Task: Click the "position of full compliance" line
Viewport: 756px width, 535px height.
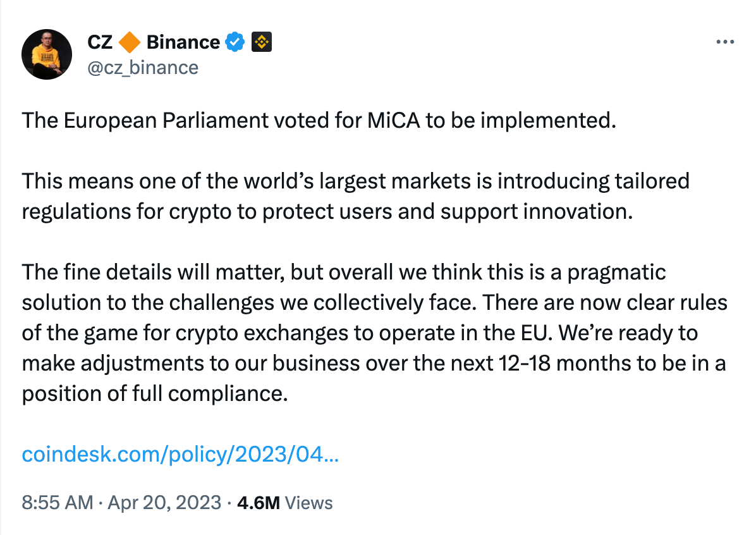Action: (x=155, y=393)
